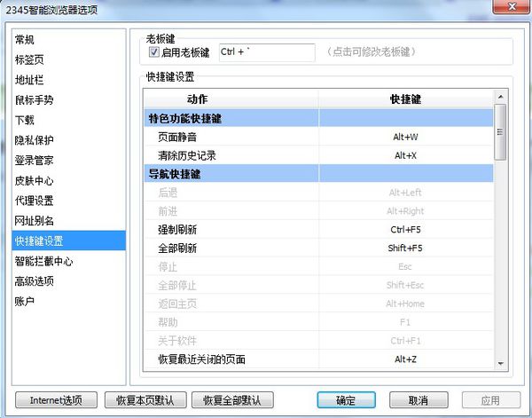
Task: Cancel the dialog with 取消
Action: pyautogui.click(x=419, y=400)
